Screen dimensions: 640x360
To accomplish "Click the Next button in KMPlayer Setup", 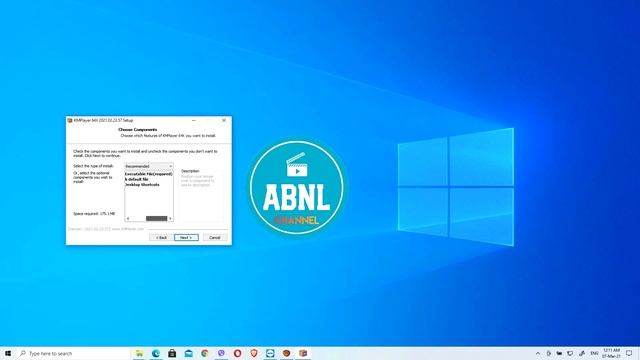I will (186, 238).
